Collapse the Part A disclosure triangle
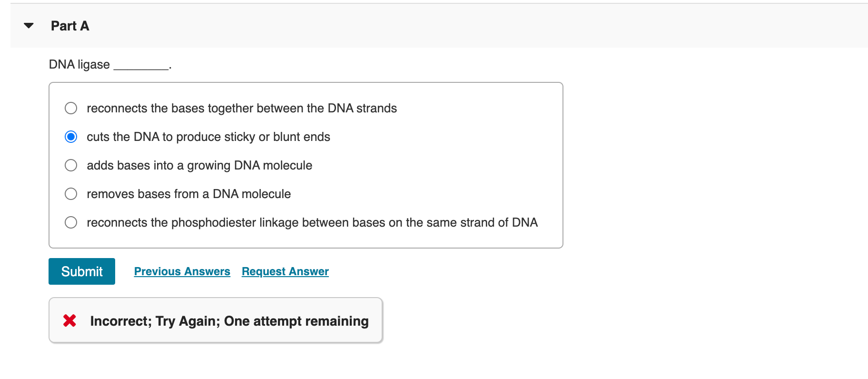Viewport: 868px width, 379px height. [29, 26]
